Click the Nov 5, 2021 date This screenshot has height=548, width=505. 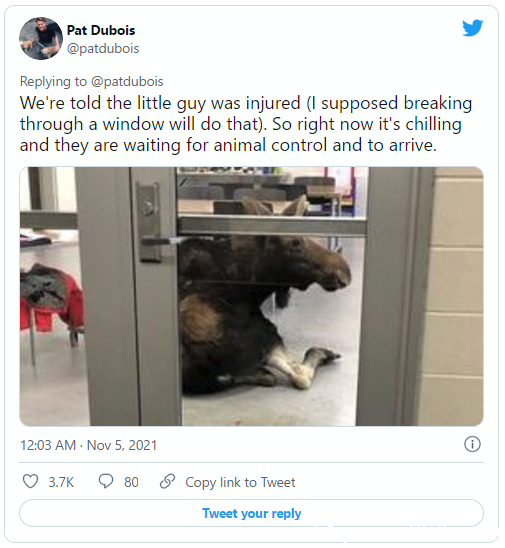click(x=122, y=445)
